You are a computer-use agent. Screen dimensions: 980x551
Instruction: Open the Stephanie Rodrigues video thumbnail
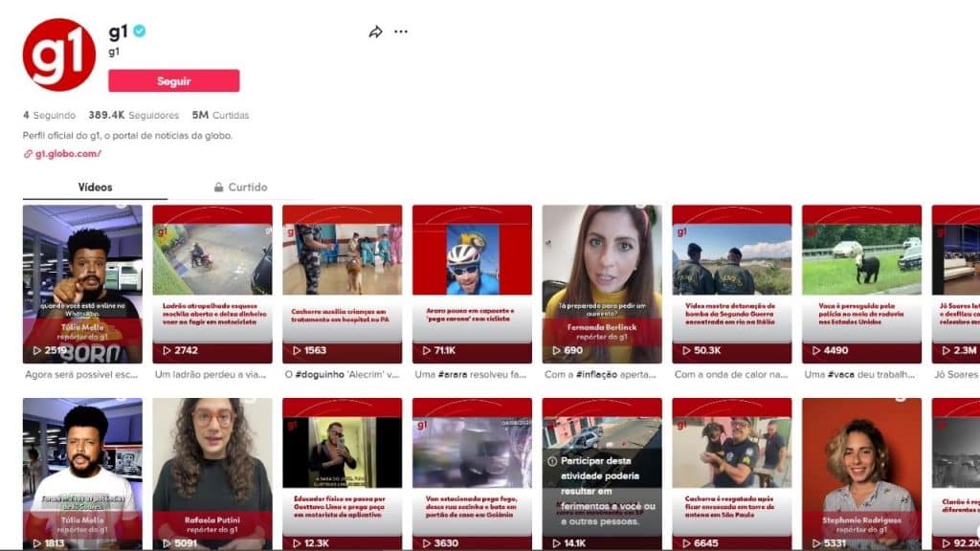(x=862, y=474)
